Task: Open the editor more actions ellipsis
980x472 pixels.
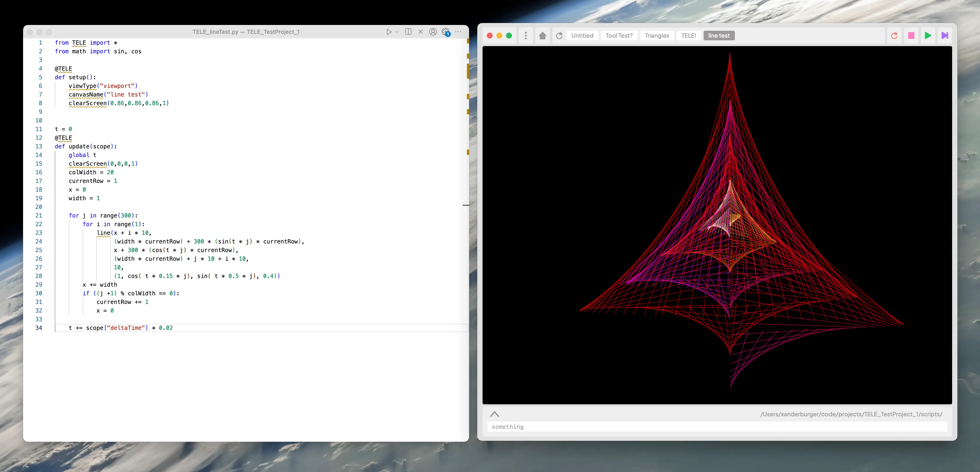Action: (458, 32)
